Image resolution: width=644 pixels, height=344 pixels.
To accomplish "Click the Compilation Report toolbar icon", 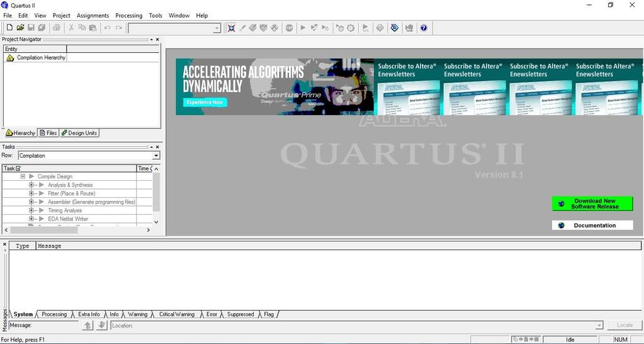I will click(x=380, y=28).
